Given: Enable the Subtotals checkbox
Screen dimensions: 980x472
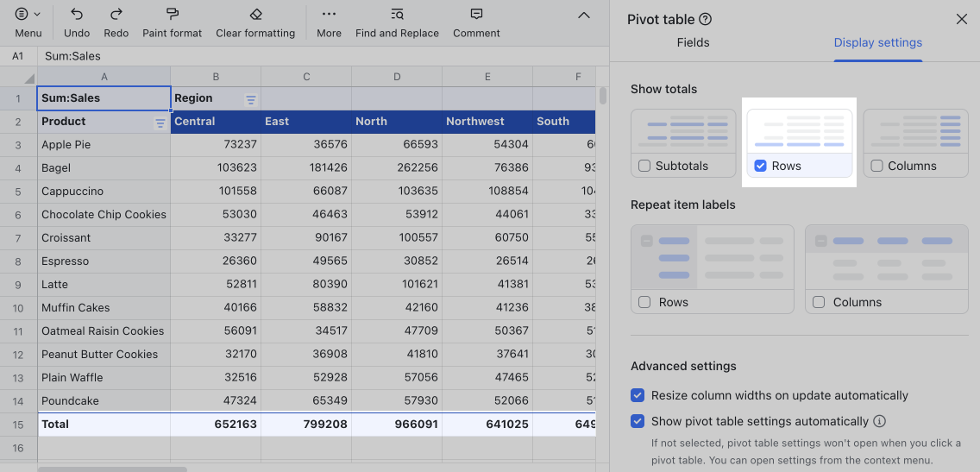Looking at the screenshot, I should pos(644,166).
